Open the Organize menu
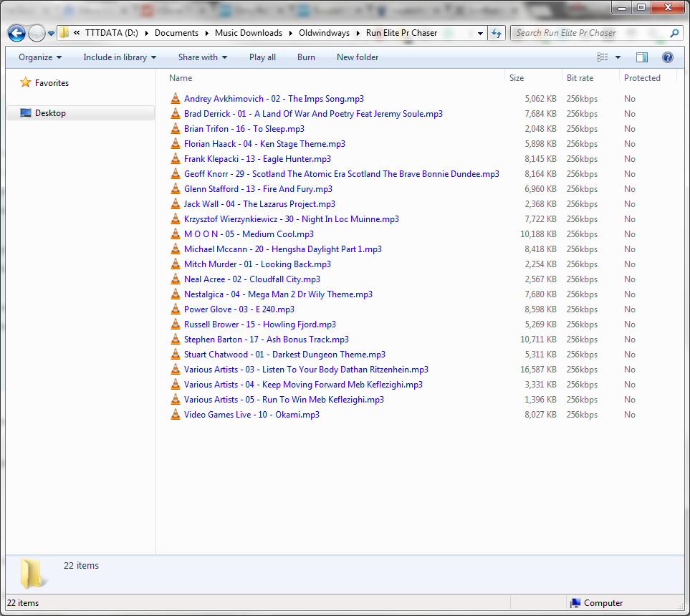Screen dimensions: 690x616 [40, 57]
